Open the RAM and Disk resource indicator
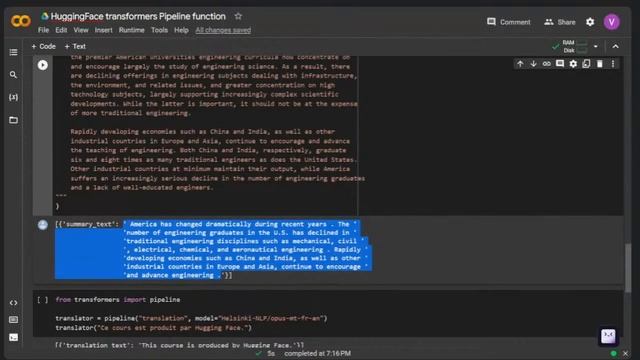This screenshot has height=360, width=640. pyautogui.click(x=571, y=47)
